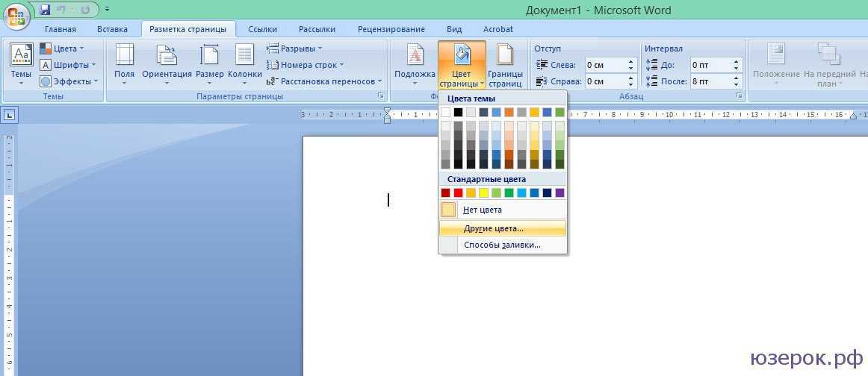
Task: Click the tab selector at ruler corner
Action: tap(10, 116)
